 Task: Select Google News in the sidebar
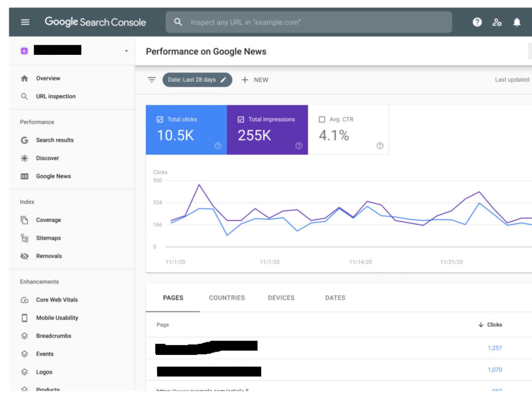53,176
